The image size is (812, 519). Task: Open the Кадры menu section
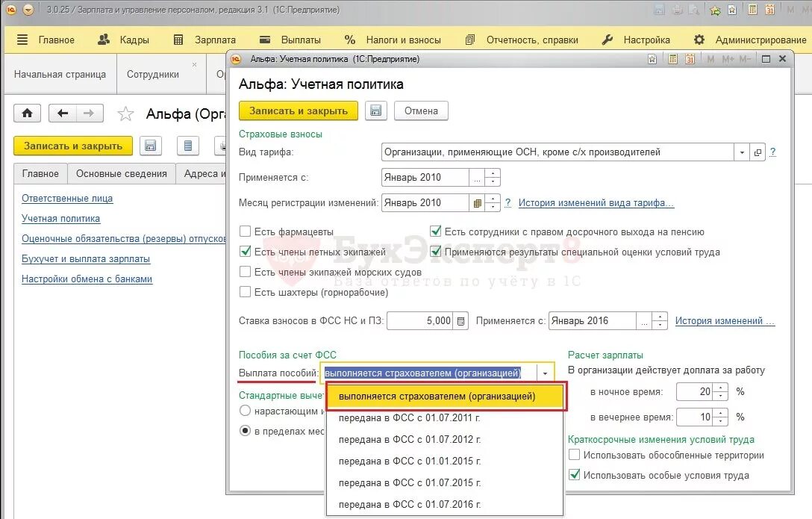(x=123, y=40)
